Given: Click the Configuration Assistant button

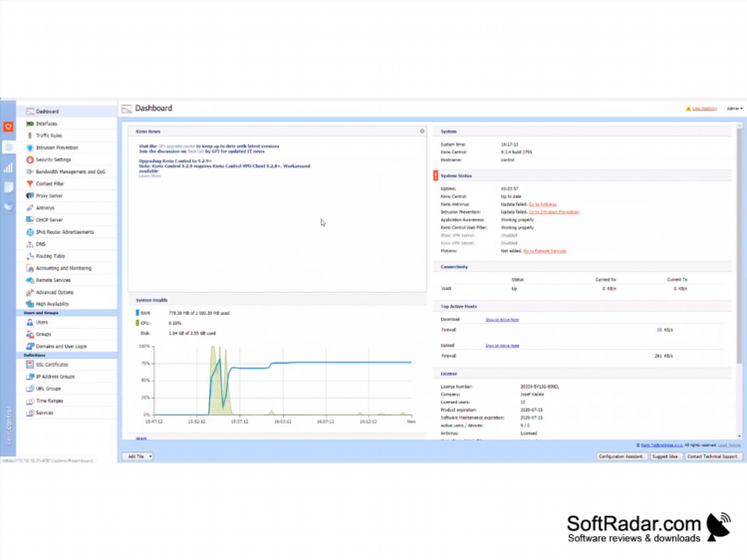Looking at the screenshot, I should pos(622,456).
